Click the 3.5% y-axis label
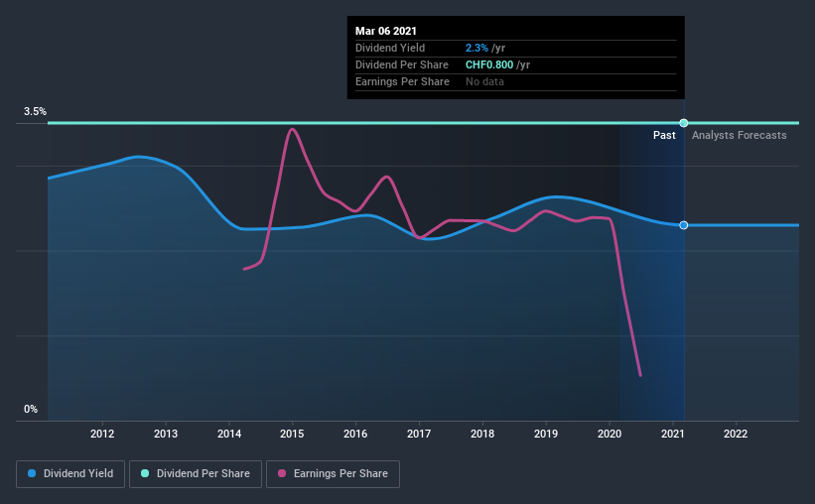815x504 pixels. point(35,112)
